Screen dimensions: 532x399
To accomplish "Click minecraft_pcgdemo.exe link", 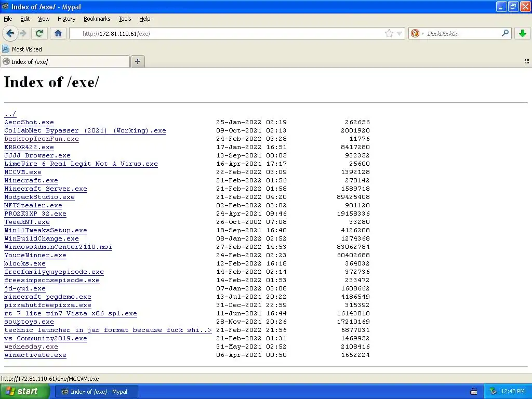I will tap(47, 297).
